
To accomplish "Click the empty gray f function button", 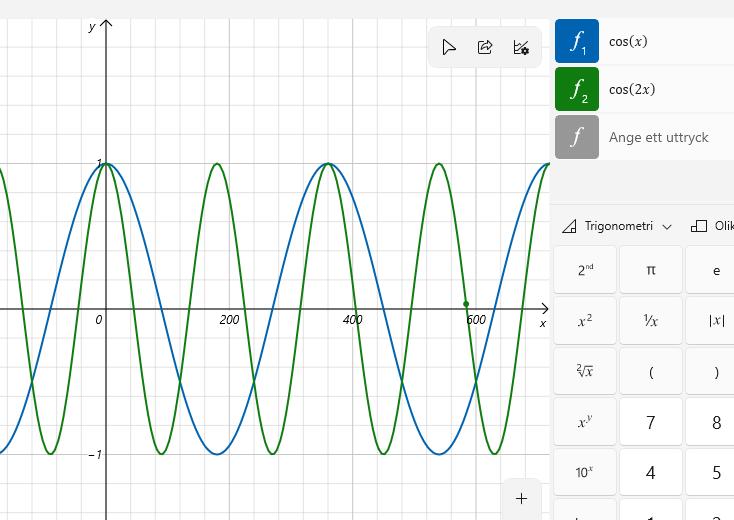I will click(577, 137).
